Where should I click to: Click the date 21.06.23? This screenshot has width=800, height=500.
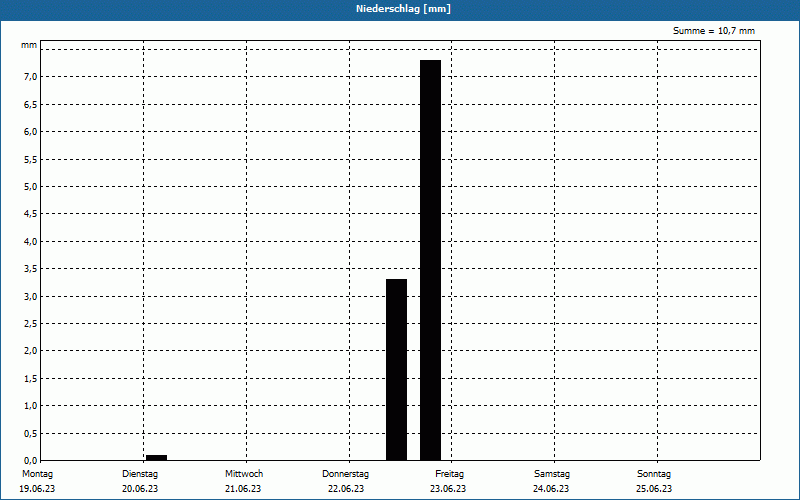[243, 489]
